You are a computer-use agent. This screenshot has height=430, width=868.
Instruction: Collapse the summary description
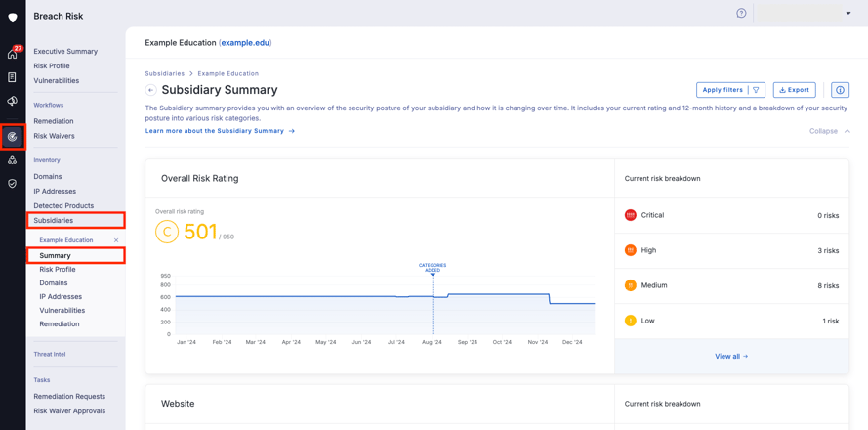pyautogui.click(x=829, y=131)
